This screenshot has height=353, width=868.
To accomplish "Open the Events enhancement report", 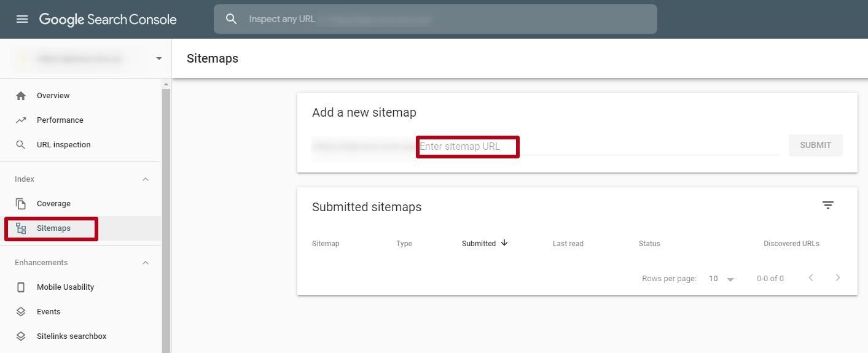I will pos(49,312).
